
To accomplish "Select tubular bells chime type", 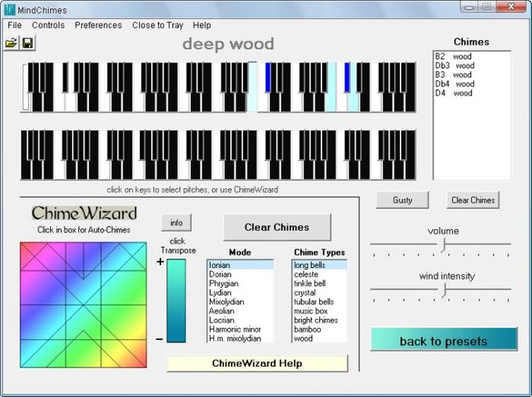I will (x=319, y=302).
